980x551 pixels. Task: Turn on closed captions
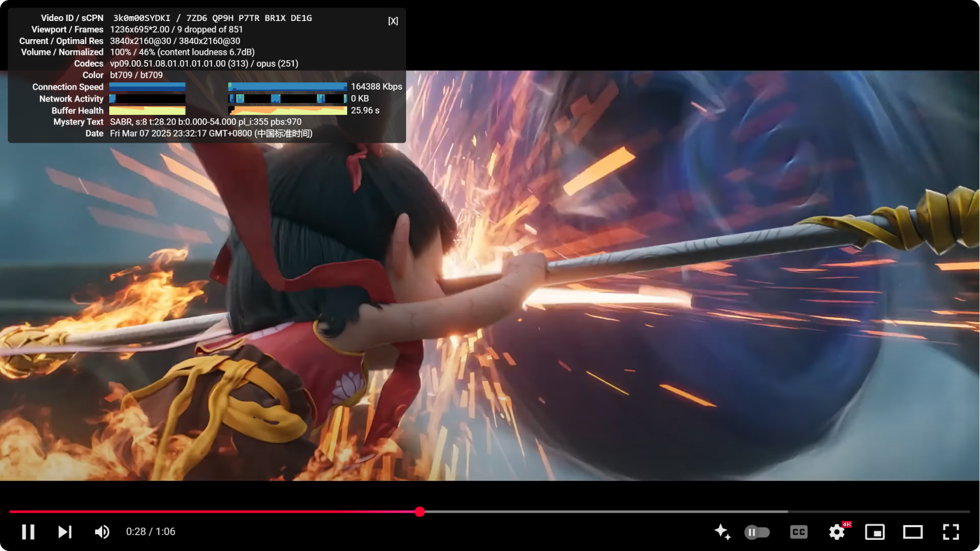[799, 532]
